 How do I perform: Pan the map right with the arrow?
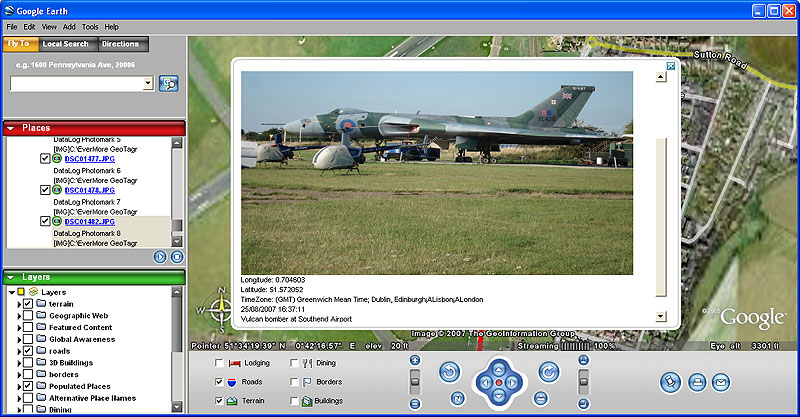tap(513, 382)
